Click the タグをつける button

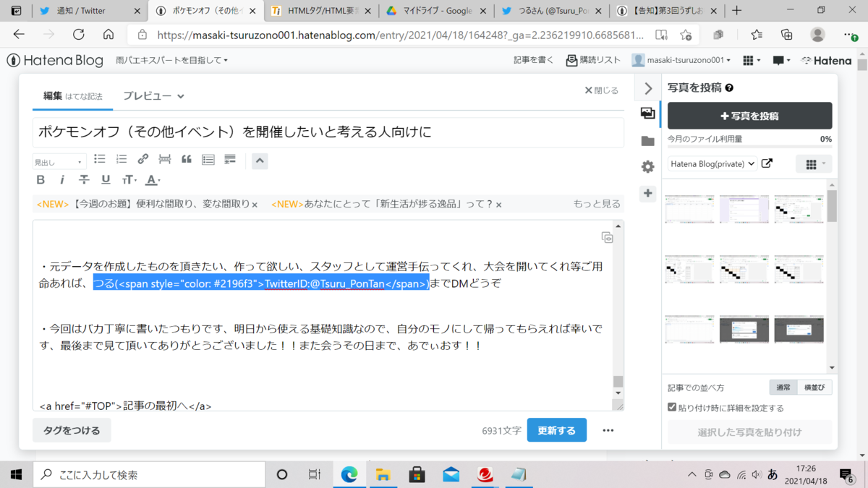click(72, 429)
